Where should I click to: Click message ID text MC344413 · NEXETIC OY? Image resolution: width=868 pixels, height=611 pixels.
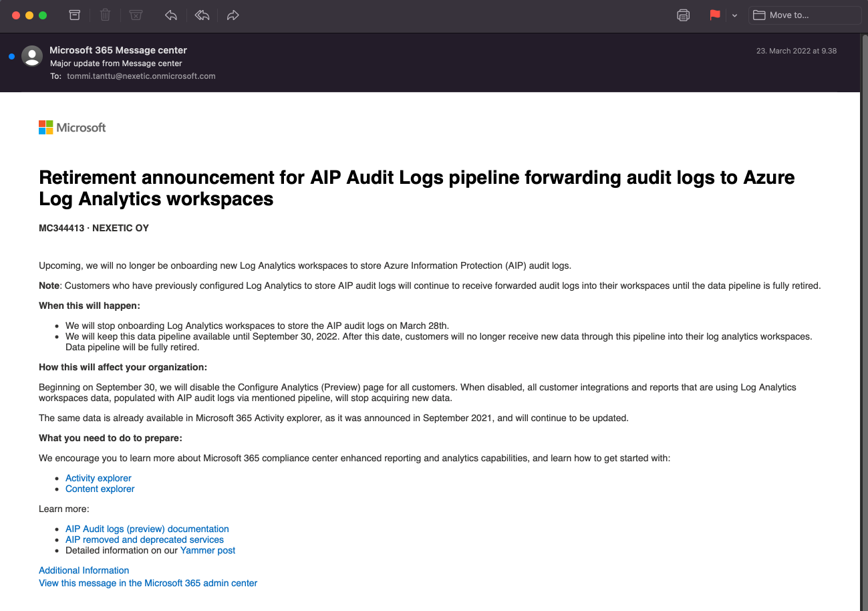tap(94, 228)
